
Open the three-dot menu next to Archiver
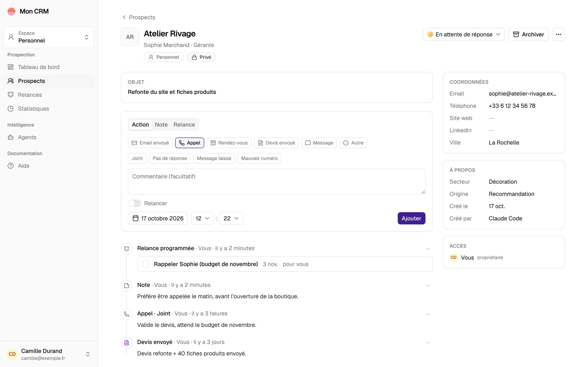point(558,34)
